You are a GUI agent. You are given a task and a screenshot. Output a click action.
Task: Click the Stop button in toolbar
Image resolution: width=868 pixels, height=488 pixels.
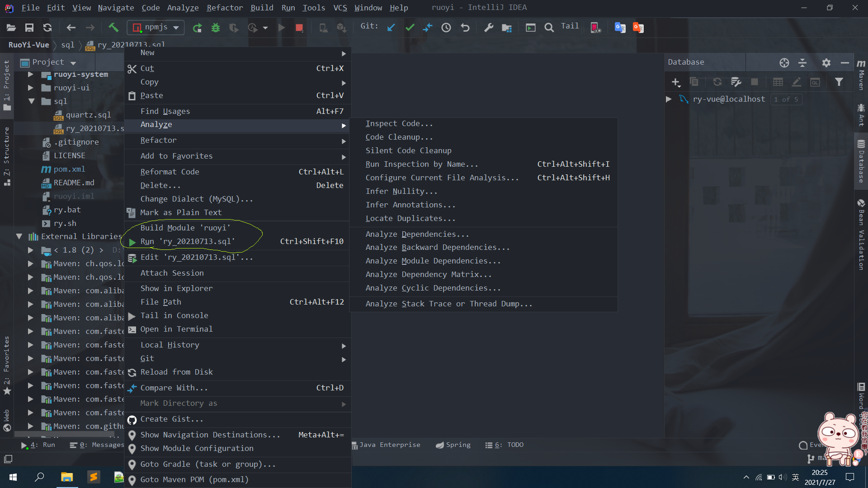pyautogui.click(x=299, y=28)
